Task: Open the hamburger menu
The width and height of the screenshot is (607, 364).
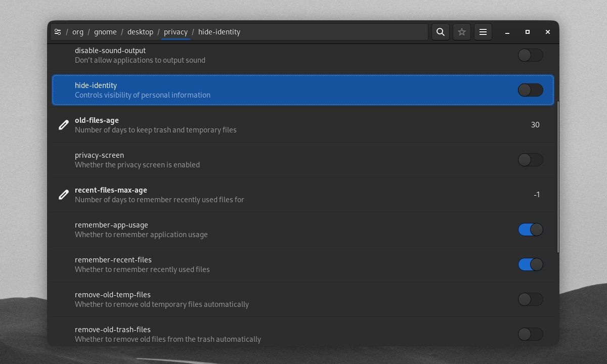Action: 483,32
